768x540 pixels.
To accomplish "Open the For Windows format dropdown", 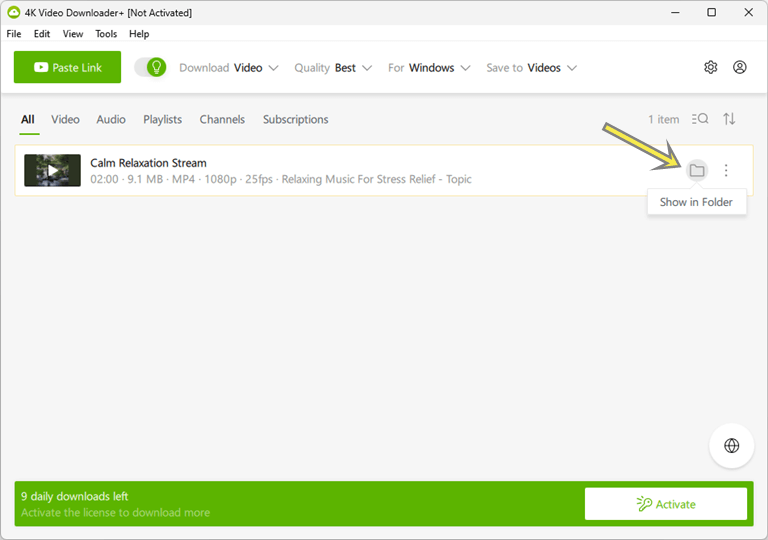I will [x=429, y=68].
